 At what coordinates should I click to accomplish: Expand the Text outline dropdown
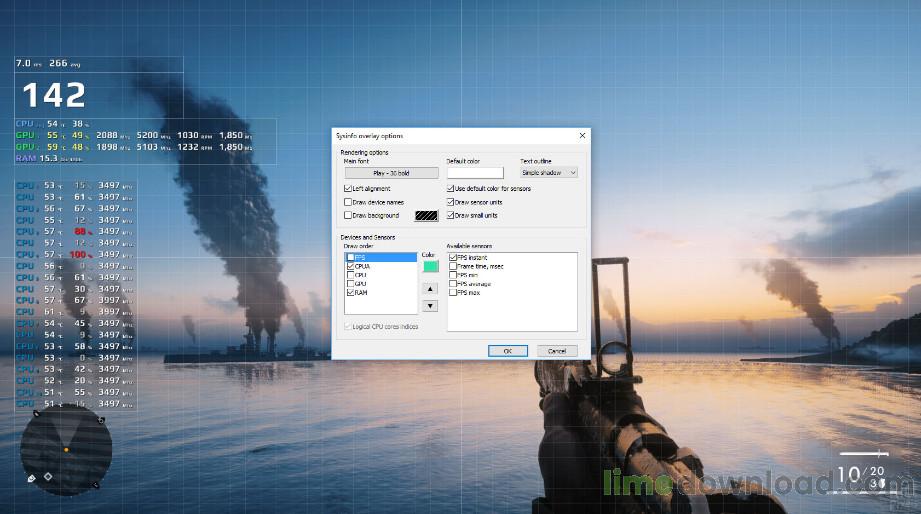click(x=549, y=173)
